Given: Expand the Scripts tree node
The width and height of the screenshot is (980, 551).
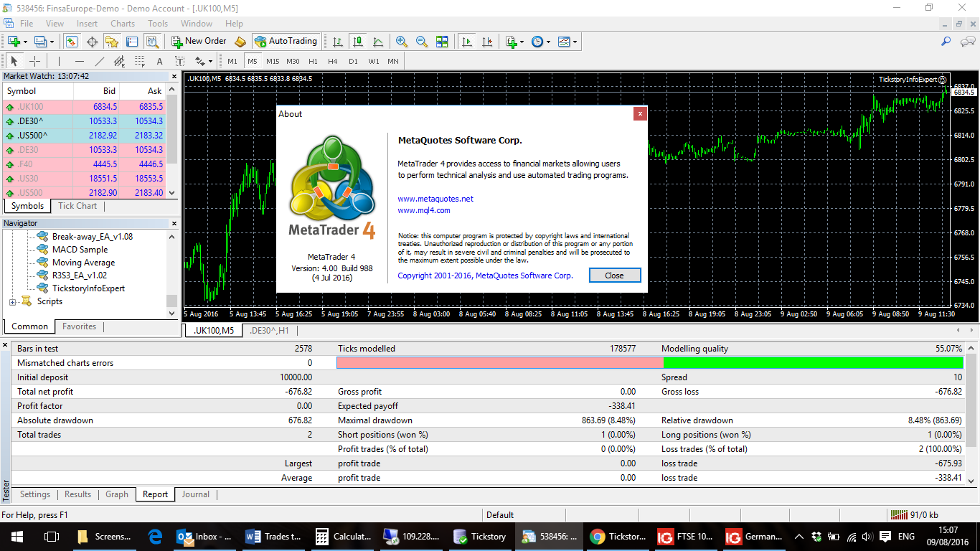Looking at the screenshot, I should click(12, 302).
